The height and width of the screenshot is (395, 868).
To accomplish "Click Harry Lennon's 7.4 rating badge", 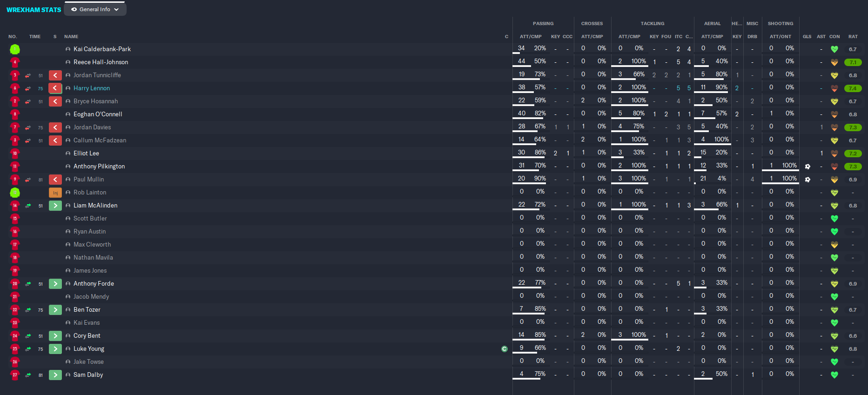I will (853, 88).
